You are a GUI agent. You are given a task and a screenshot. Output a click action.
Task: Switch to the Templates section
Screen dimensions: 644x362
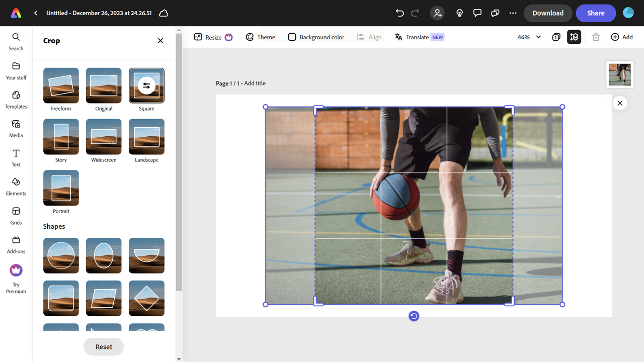16,99
